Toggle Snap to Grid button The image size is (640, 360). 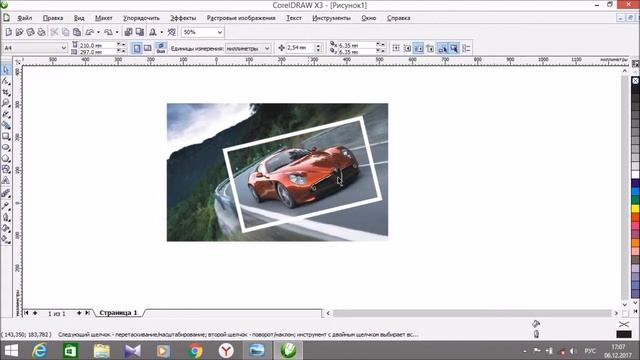pos(396,48)
